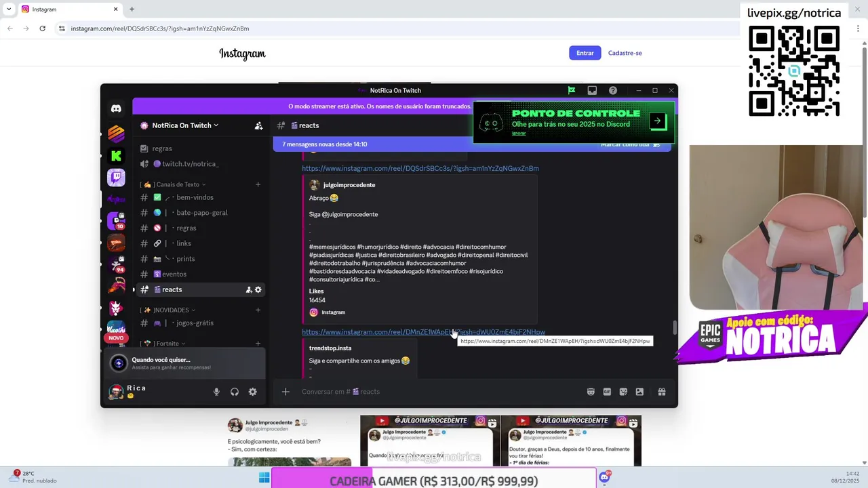Open the quests orb icon above user panel
Image resolution: width=868 pixels, height=488 pixels.
pos(119,363)
